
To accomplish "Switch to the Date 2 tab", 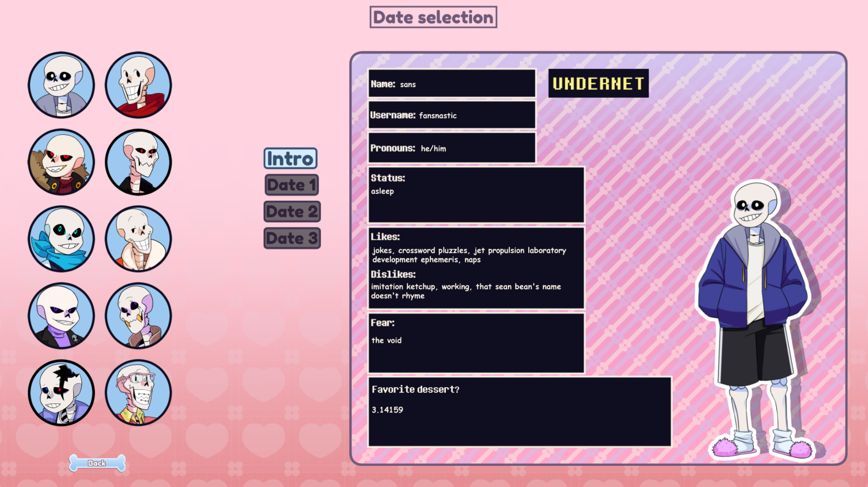I will tap(292, 212).
